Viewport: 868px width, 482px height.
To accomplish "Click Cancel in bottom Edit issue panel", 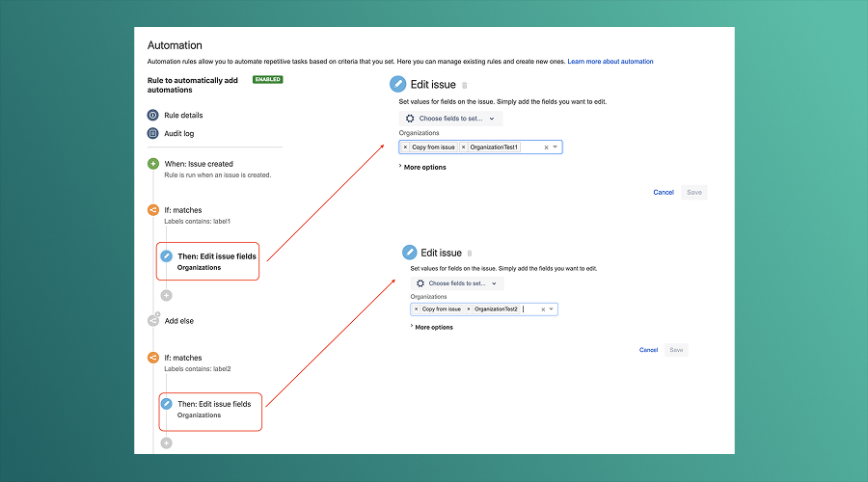I will 648,350.
